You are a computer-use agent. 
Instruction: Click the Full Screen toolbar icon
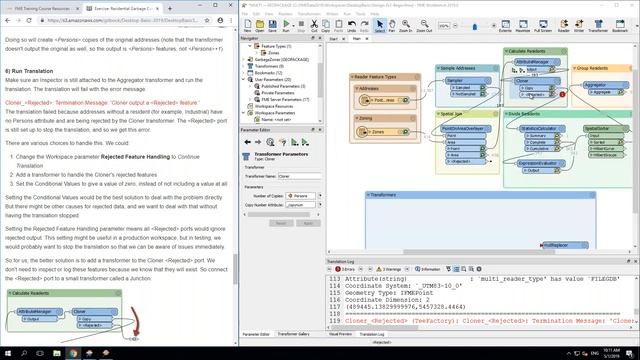tap(543, 25)
